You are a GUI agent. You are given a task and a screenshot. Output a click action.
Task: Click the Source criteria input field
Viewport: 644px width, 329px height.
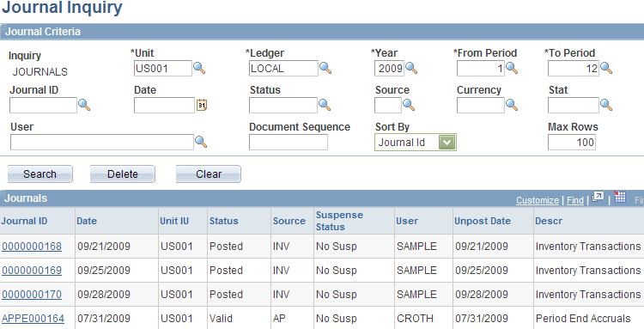[x=388, y=105]
